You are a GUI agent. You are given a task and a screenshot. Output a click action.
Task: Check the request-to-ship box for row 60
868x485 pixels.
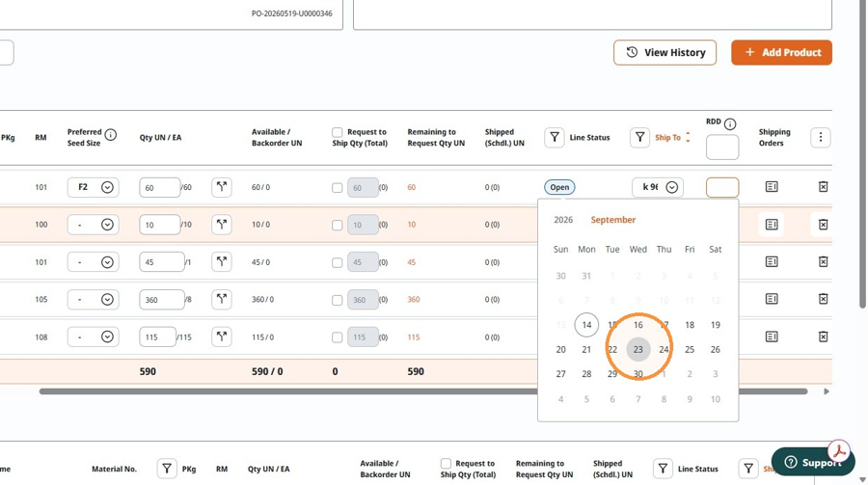[338, 188]
